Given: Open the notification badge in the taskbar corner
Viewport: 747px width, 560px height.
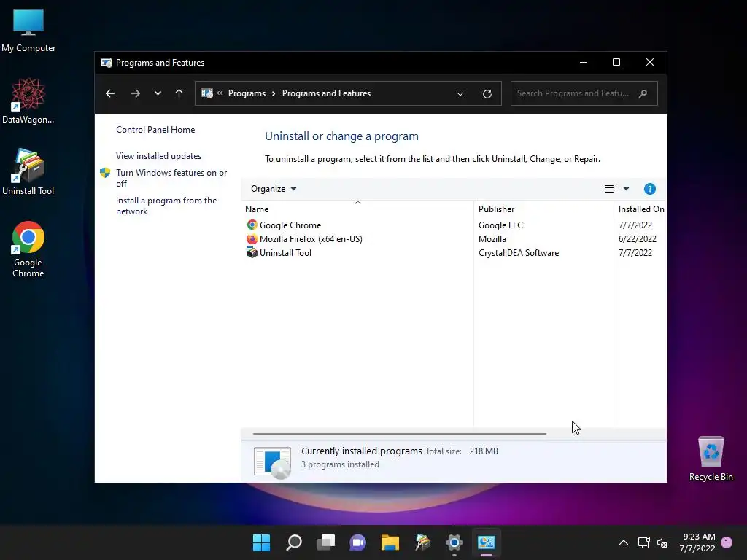Looking at the screenshot, I should 727,542.
